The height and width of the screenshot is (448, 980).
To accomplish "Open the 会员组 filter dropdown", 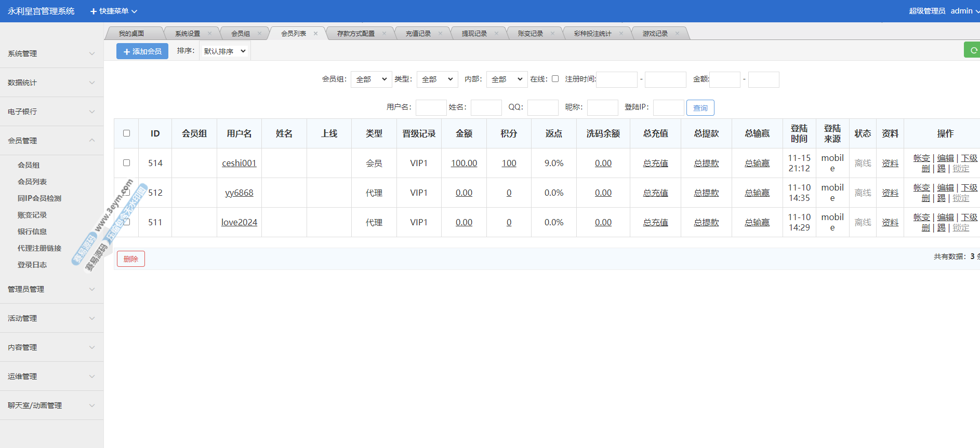I will click(371, 79).
